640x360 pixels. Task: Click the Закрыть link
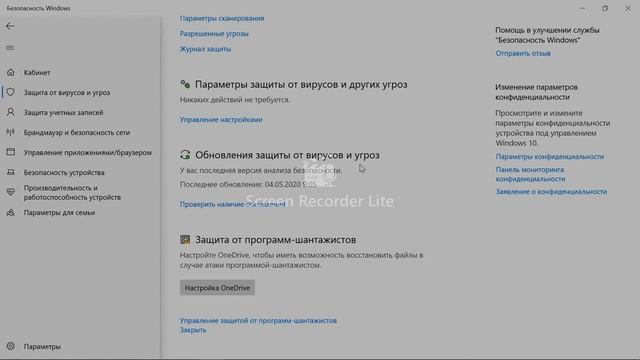click(193, 330)
